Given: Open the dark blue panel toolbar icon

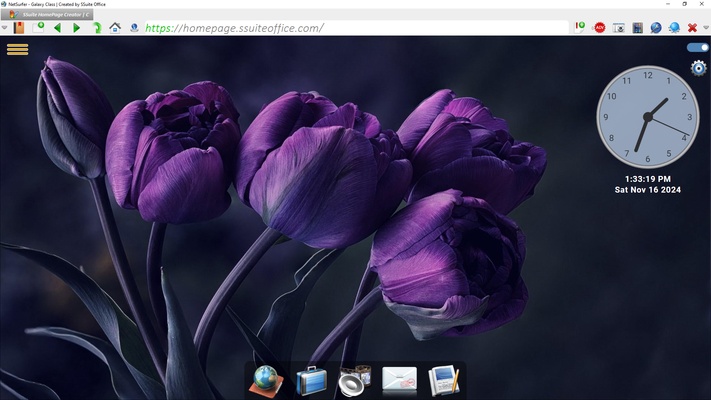Looking at the screenshot, I should [x=638, y=28].
